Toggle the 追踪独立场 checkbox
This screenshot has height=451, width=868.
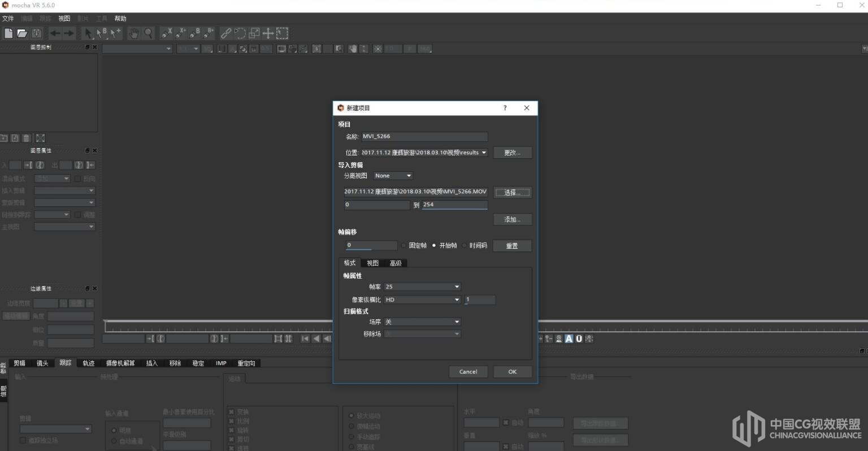click(23, 440)
